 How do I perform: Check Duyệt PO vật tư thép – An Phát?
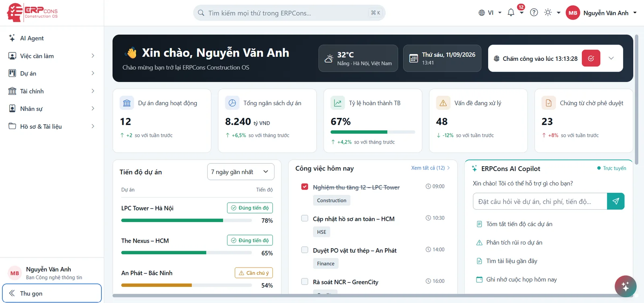click(305, 250)
